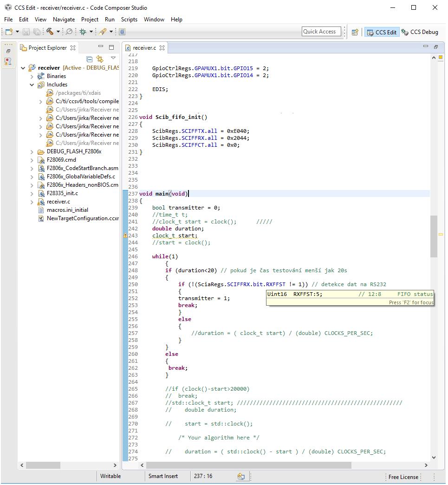Expand the DEBUG_FLASH_F2806x folder

pyautogui.click(x=32, y=151)
